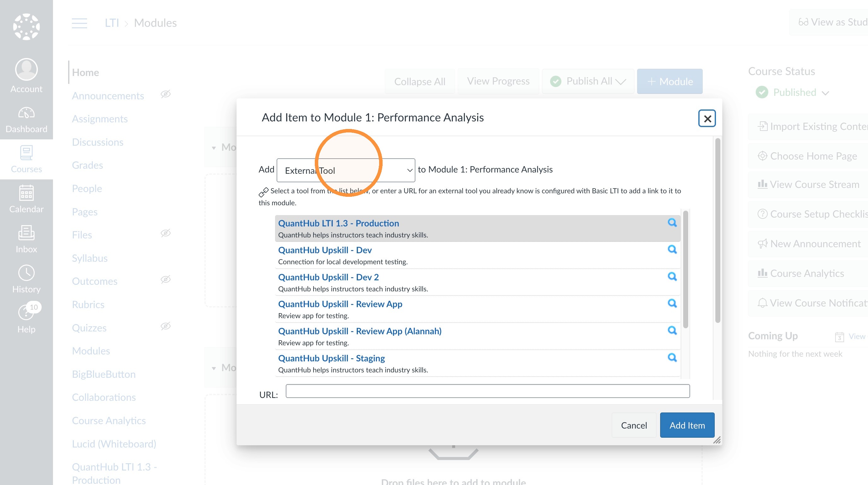Click the tool list scrollbar
Image resolution: width=868 pixels, height=485 pixels.
click(x=685, y=269)
